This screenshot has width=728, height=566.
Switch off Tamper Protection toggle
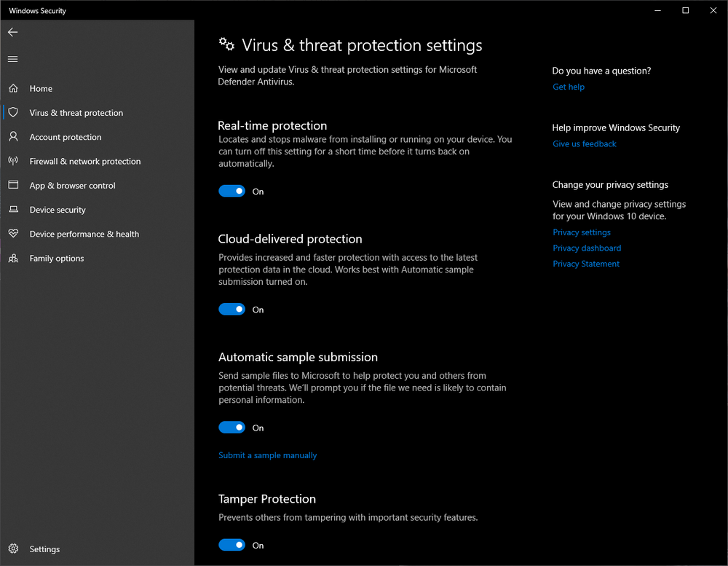[x=232, y=545]
